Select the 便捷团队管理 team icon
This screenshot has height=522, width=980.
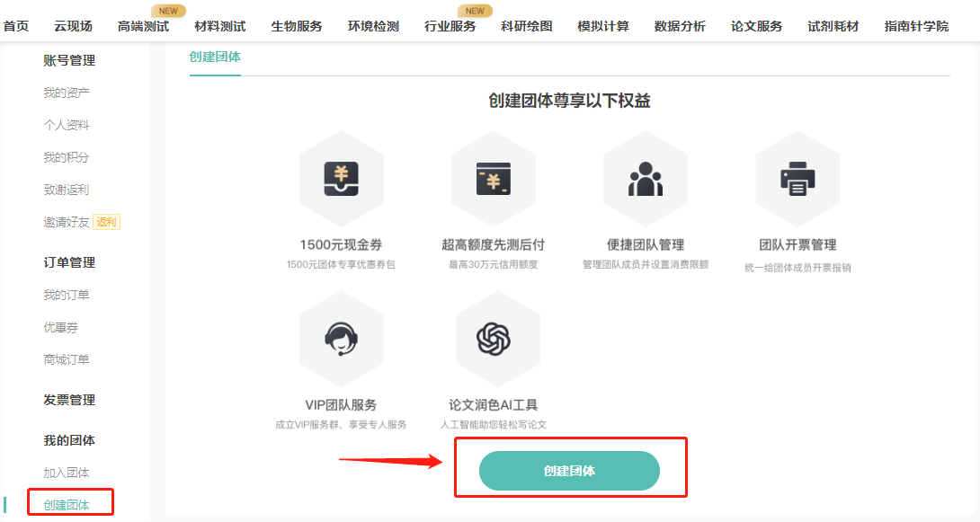pos(645,177)
